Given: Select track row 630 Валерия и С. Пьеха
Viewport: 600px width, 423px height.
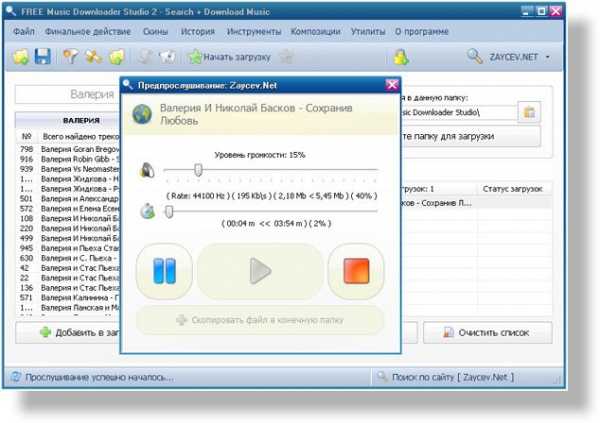Looking at the screenshot, I should click(69, 258).
